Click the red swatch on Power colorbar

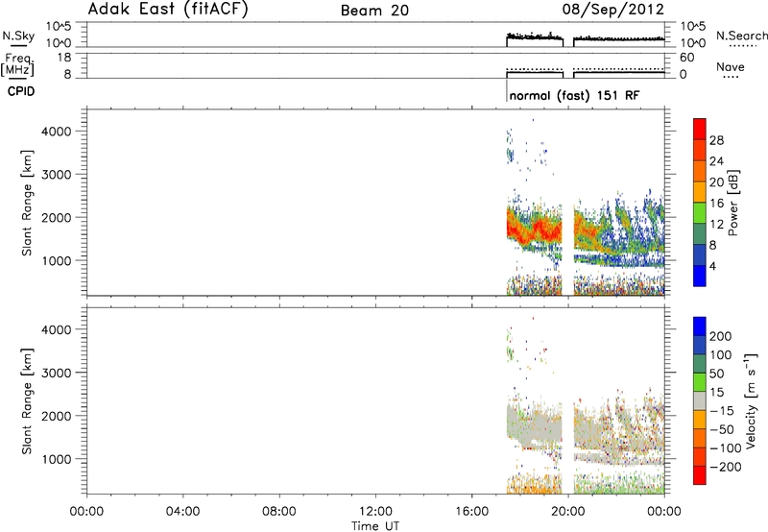click(700, 130)
